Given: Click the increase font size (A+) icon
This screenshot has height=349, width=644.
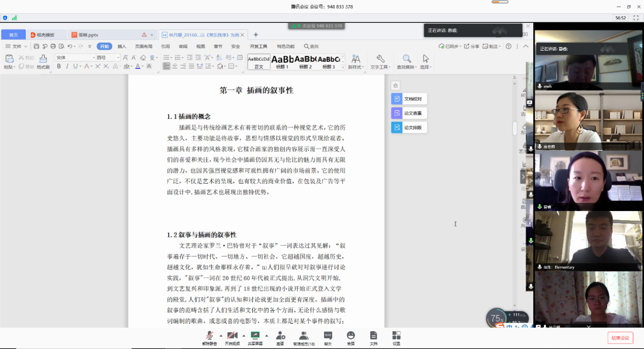Looking at the screenshot, I should tap(125, 58).
